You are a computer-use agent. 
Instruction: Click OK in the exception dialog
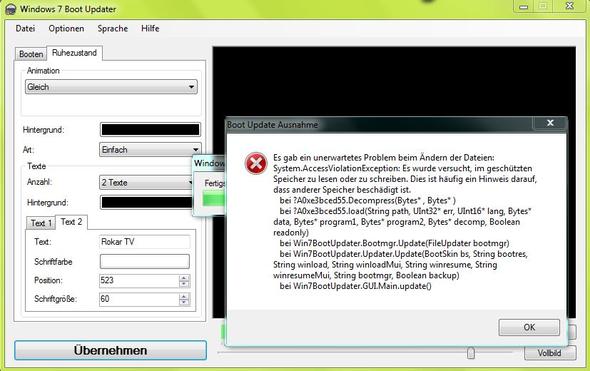tap(529, 327)
